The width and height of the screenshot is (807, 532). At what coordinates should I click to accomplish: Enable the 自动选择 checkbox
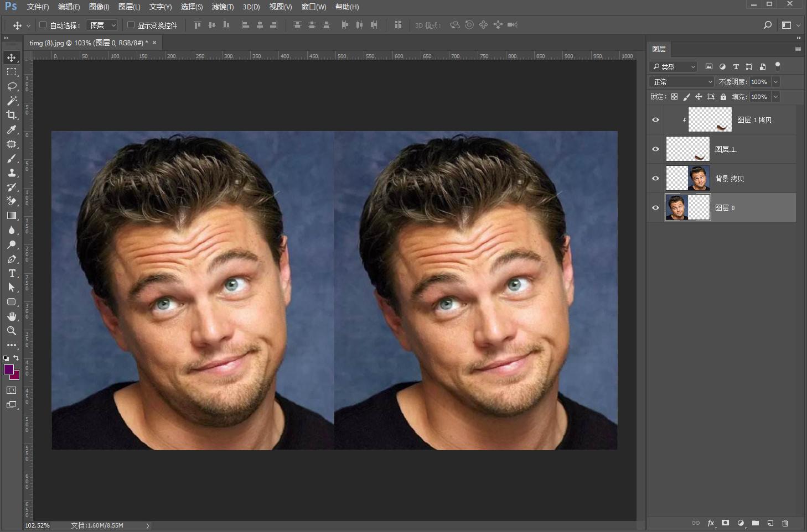[x=43, y=25]
